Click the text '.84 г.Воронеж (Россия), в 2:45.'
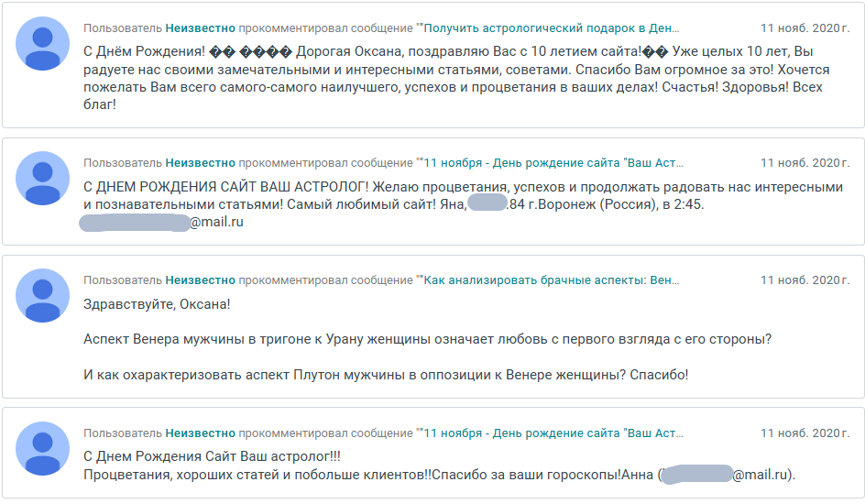 [605, 204]
